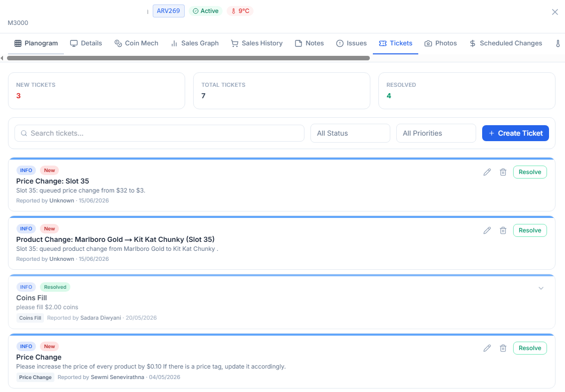Edit the Marlboro Gold product change ticket
Viewport: 565px width, 392px height.
click(487, 230)
